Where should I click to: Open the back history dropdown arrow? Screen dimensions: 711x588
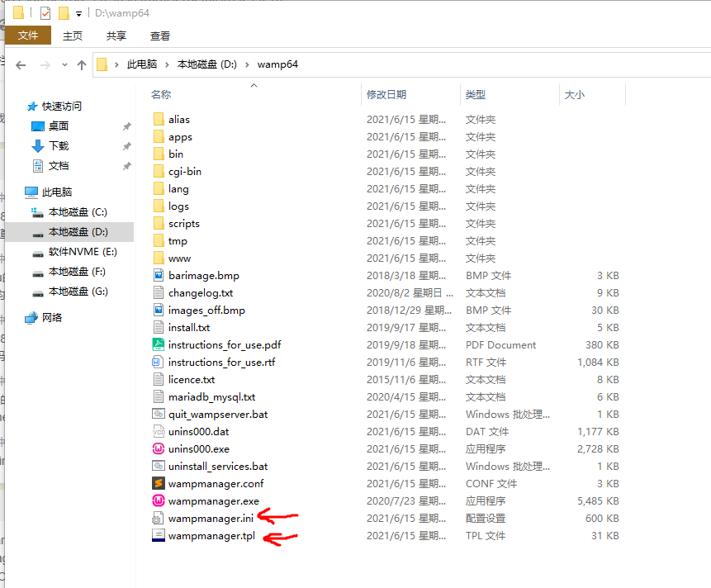[64, 64]
